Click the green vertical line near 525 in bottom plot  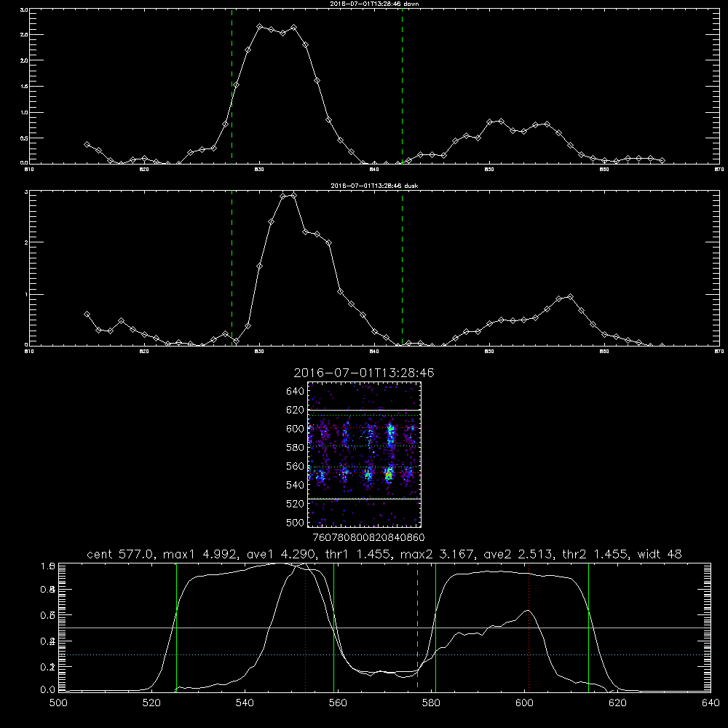(176, 627)
